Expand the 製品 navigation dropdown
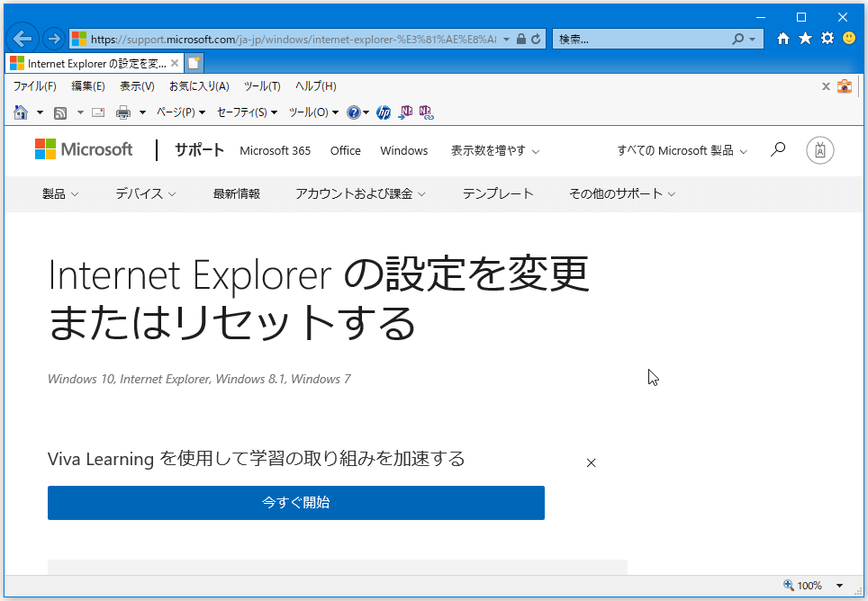Image resolution: width=868 pixels, height=601 pixels. tap(60, 193)
